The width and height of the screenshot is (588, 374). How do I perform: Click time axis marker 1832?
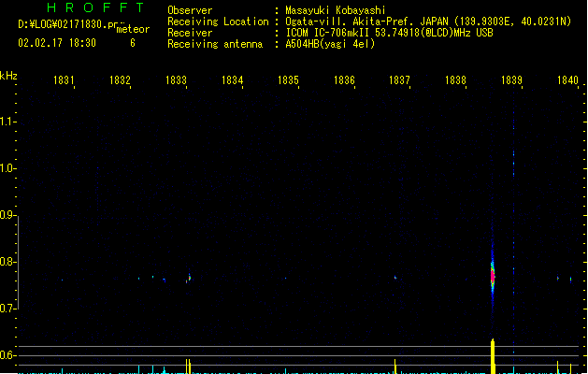click(x=120, y=80)
